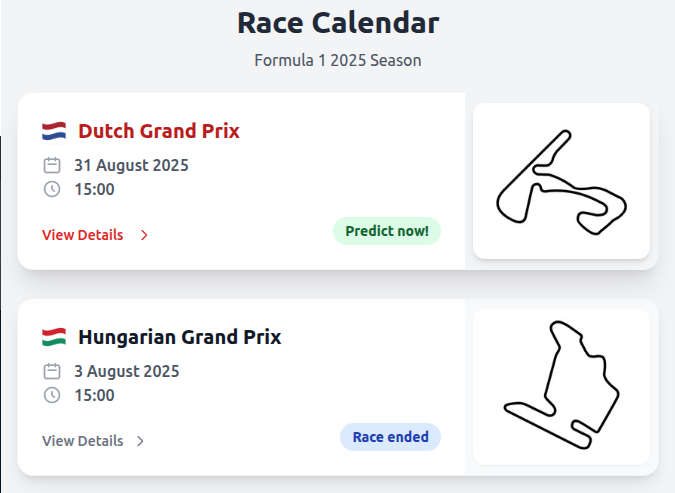
Task: Expand Hungarian Grand Prix details chevron arrow
Action: pos(140,441)
